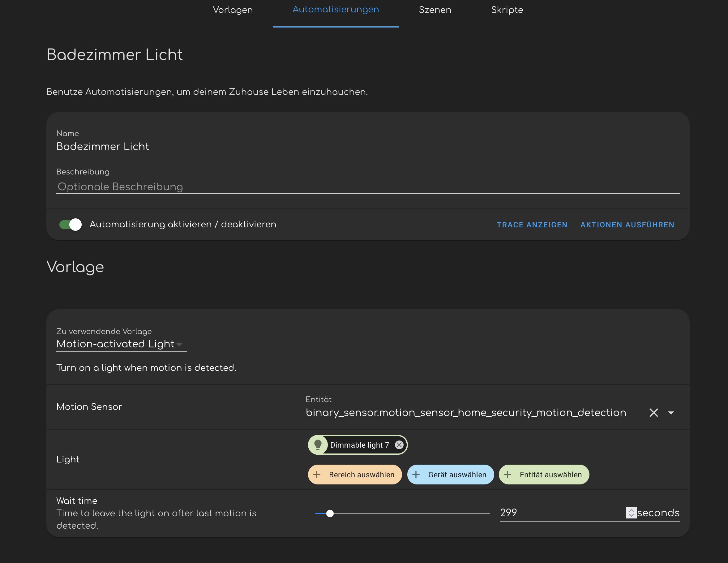Click the Optionale Beschreibung input field

(367, 187)
